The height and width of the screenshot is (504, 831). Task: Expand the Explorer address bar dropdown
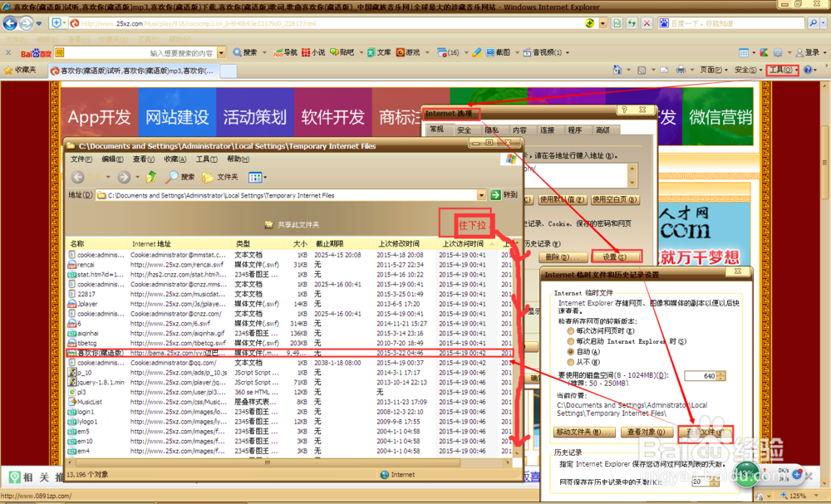pyautogui.click(x=482, y=194)
